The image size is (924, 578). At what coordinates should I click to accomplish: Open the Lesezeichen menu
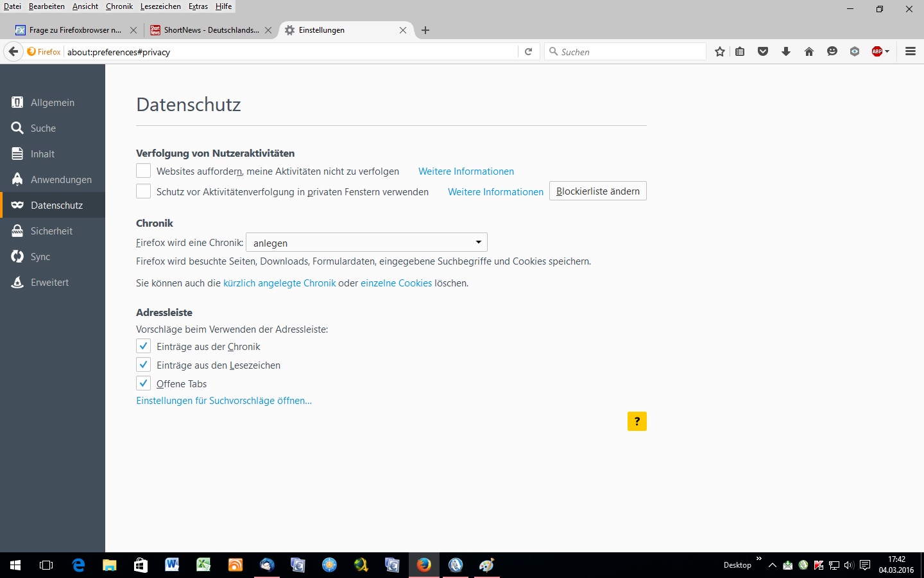(x=160, y=6)
